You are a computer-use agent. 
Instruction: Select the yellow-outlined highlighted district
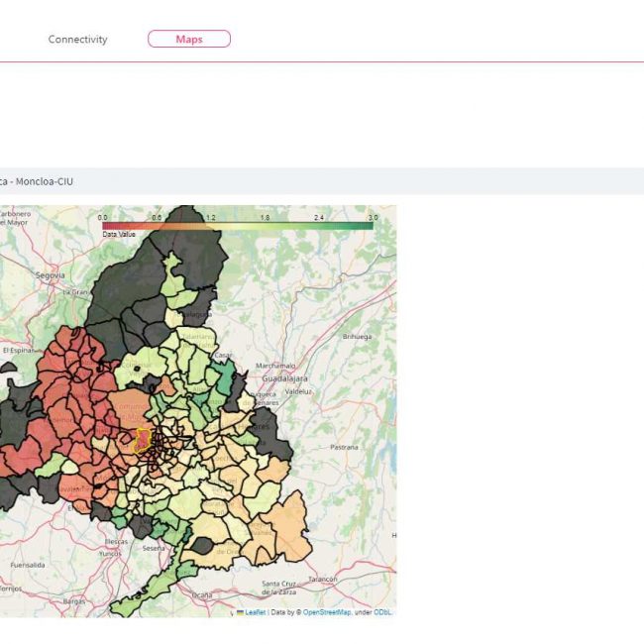(143, 439)
